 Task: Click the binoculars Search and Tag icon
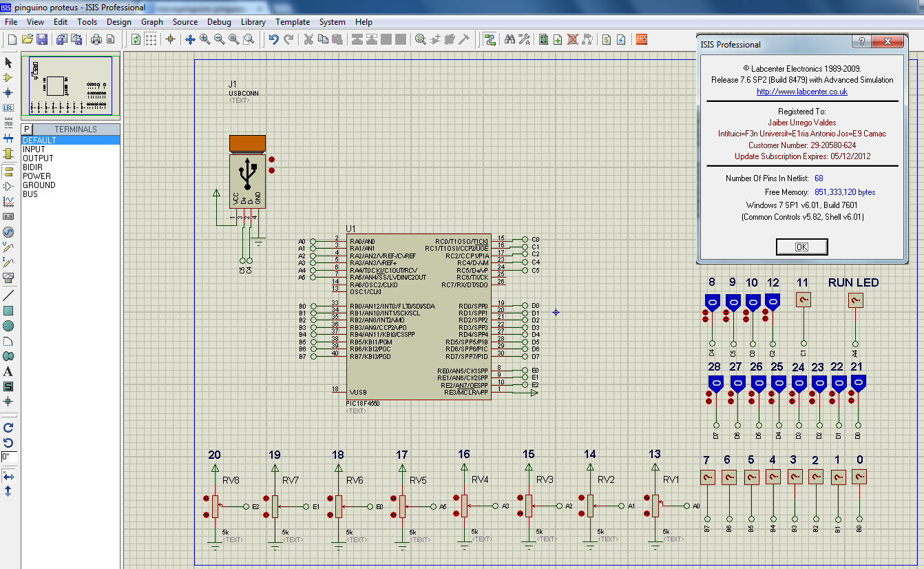coord(510,39)
